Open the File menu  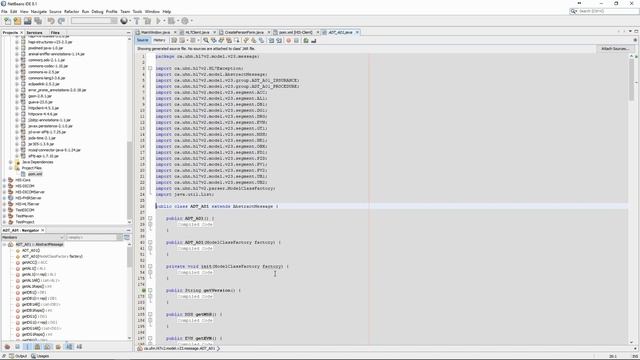click(4, 11)
